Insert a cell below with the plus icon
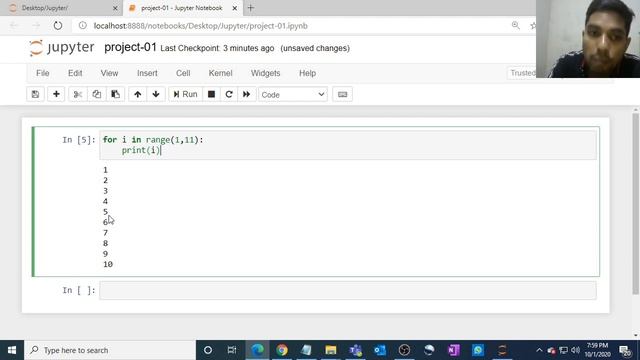Viewport: 640px width, 360px height. 56,94
